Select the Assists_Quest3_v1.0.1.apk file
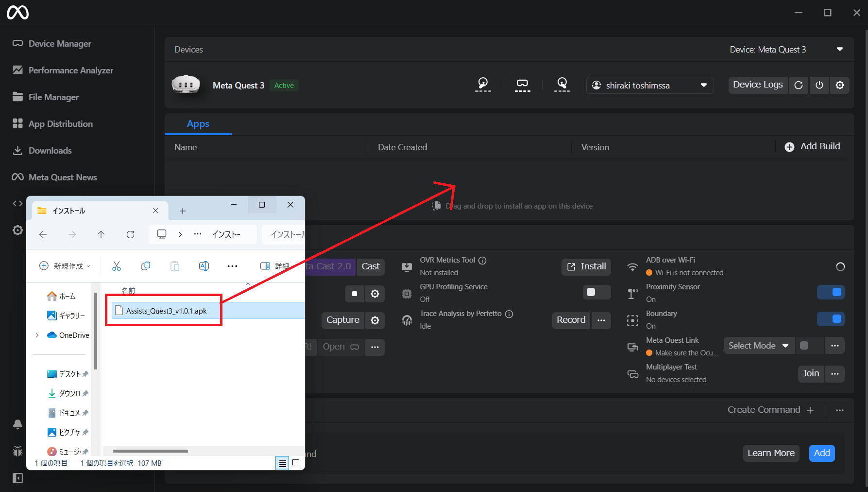The width and height of the screenshot is (868, 492). pos(166,311)
